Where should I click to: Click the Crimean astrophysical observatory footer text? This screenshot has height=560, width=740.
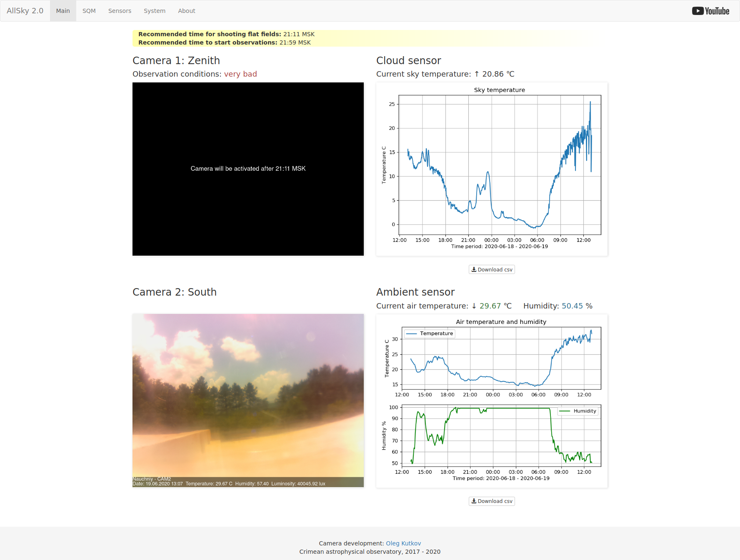[x=370, y=552]
